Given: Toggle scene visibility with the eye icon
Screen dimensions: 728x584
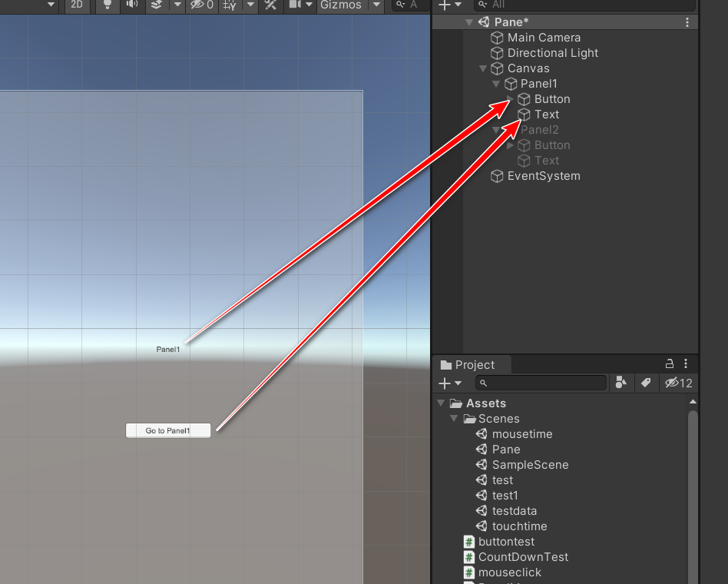Looking at the screenshot, I should click(196, 6).
